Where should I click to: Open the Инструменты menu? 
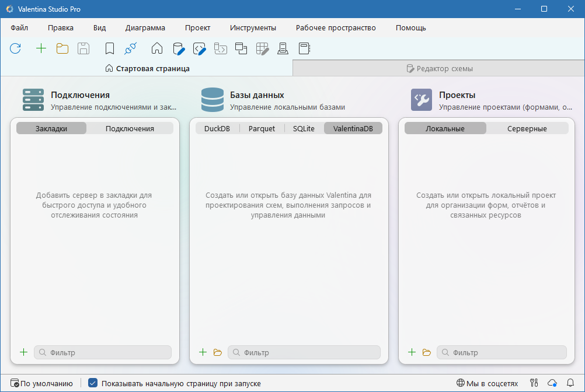coord(253,28)
